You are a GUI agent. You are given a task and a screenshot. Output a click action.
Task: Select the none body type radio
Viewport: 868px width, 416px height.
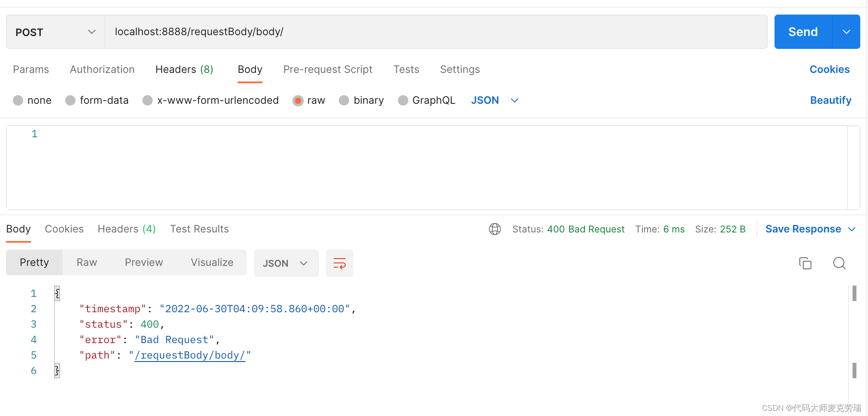coord(18,100)
